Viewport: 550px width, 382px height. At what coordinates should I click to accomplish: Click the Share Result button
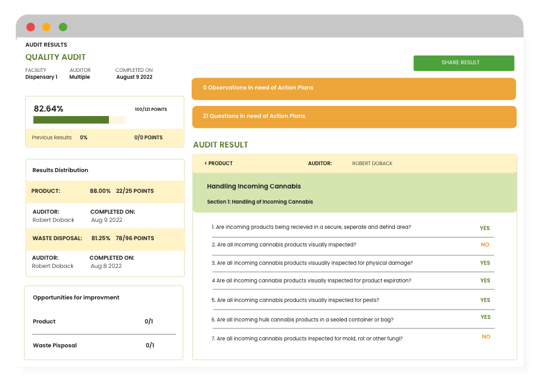coord(463,63)
